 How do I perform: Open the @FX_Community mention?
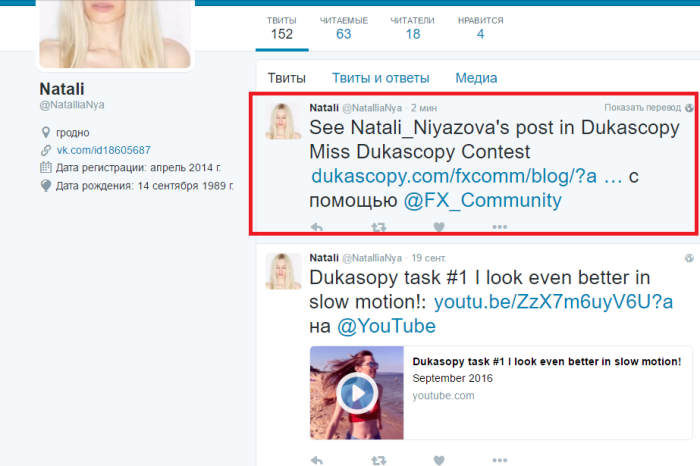coord(483,200)
